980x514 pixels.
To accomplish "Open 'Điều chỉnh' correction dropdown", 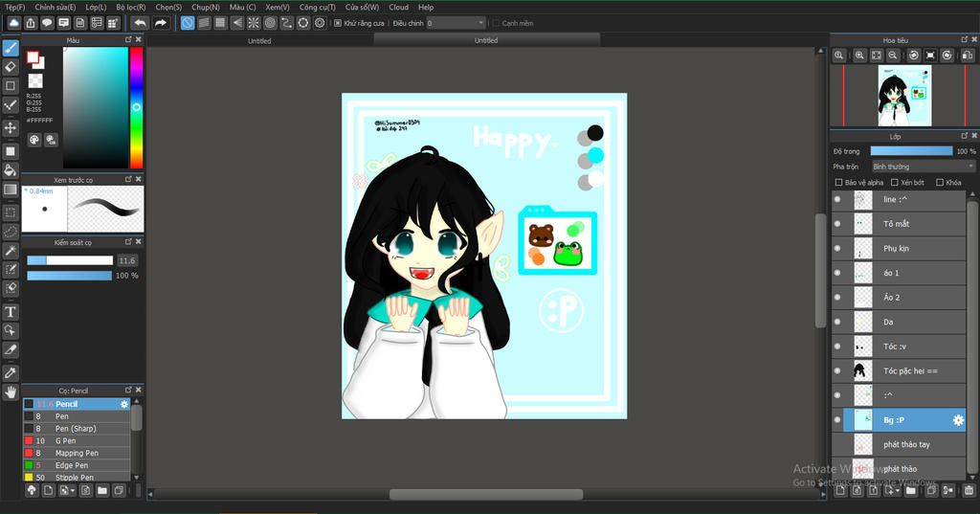I will [x=457, y=23].
